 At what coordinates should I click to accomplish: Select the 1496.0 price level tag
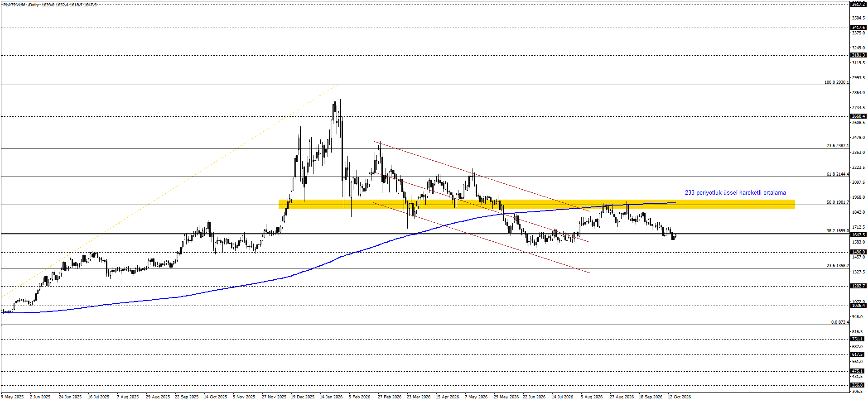coord(858,252)
